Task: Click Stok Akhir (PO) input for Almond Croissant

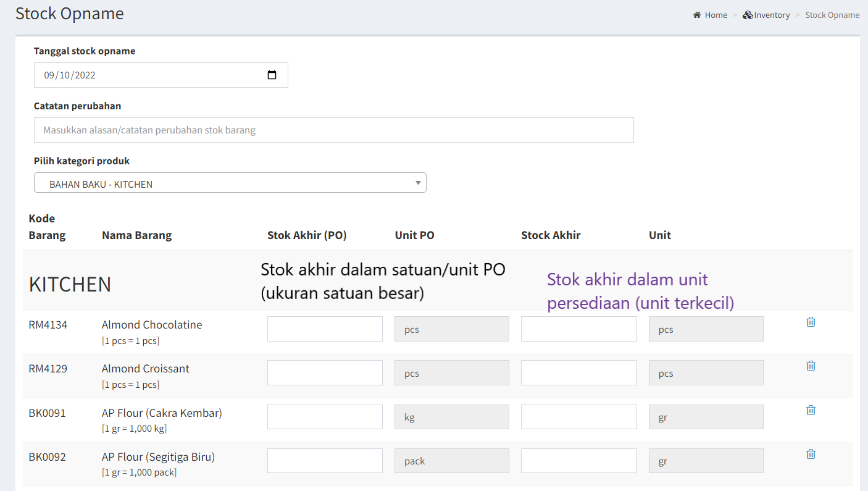Action: tap(325, 373)
